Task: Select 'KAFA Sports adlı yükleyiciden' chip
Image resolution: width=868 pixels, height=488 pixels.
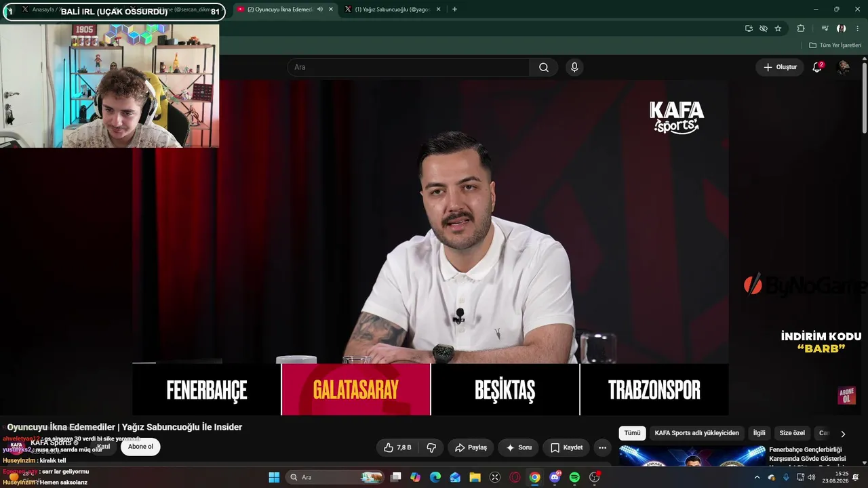Action: (696, 433)
